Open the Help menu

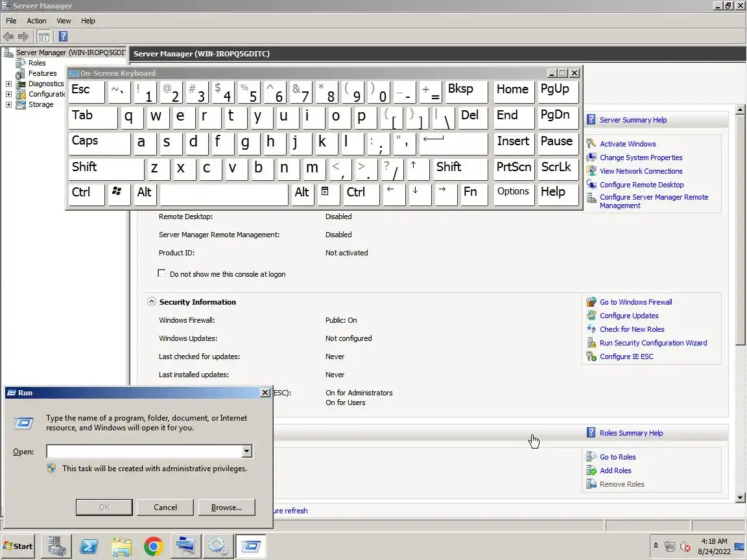(x=88, y=21)
